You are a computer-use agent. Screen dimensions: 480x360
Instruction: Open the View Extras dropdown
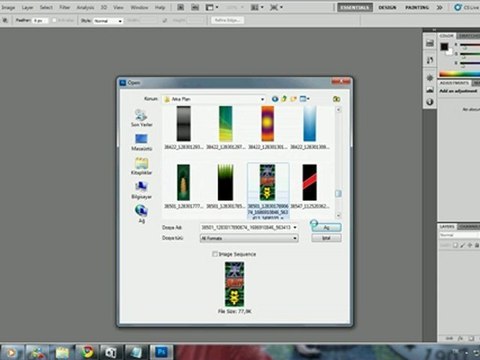point(212,7)
